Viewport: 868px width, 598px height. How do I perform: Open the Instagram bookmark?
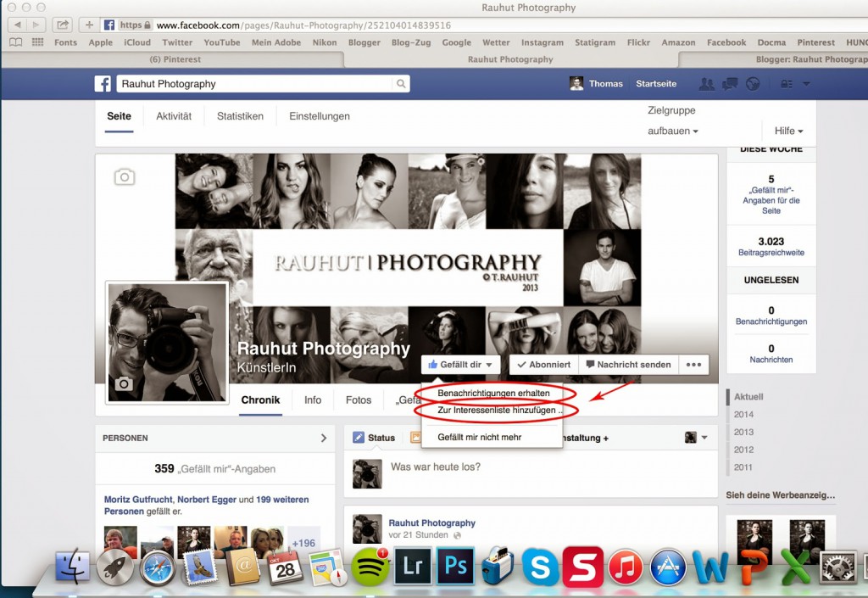[542, 42]
